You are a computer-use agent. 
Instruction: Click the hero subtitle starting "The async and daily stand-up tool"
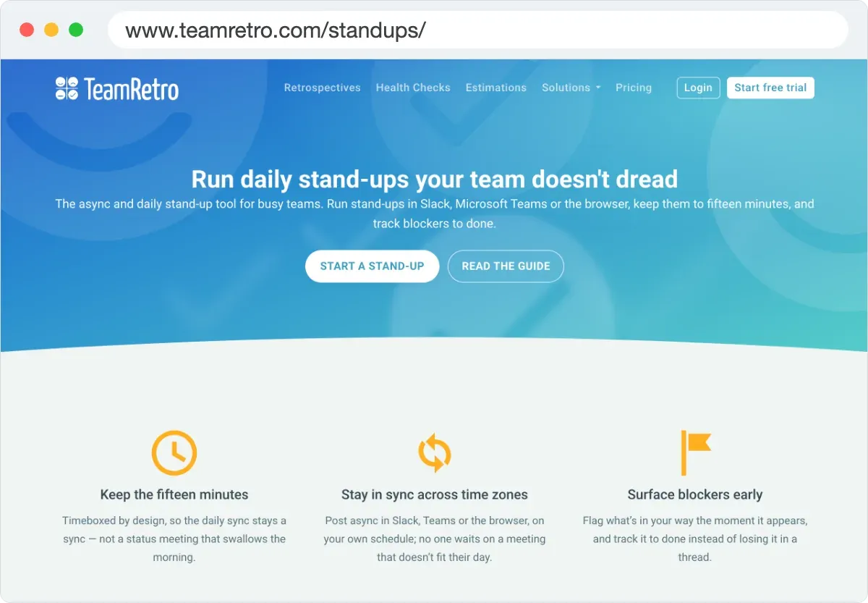[x=435, y=214]
